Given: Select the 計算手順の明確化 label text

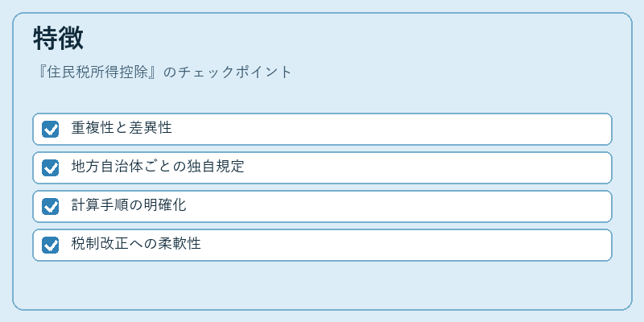Looking at the screenshot, I should tap(129, 205).
